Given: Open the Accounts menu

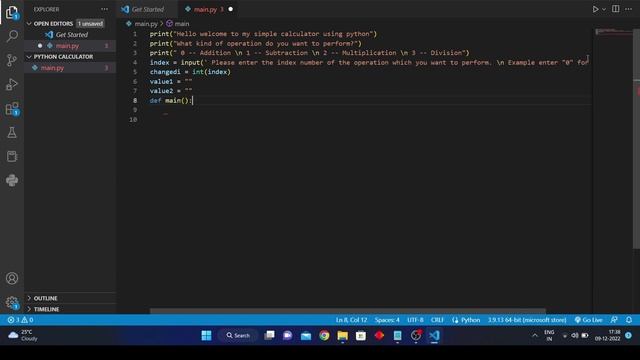Looking at the screenshot, I should (12, 278).
